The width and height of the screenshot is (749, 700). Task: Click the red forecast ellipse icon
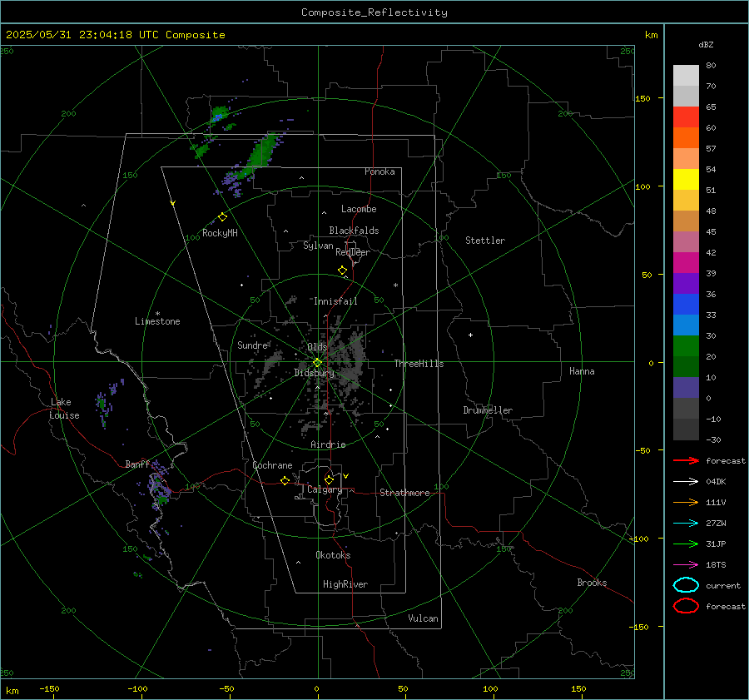pyautogui.click(x=686, y=606)
